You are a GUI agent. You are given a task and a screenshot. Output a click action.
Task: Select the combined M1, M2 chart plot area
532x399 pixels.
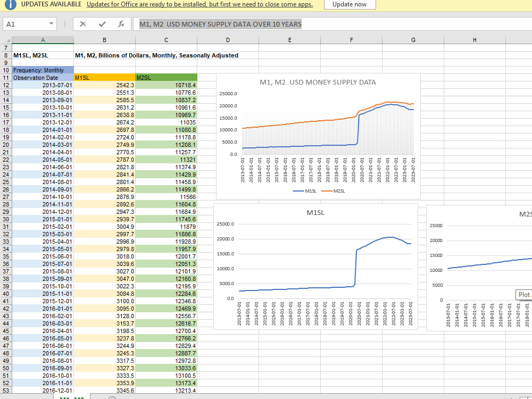tap(328, 124)
